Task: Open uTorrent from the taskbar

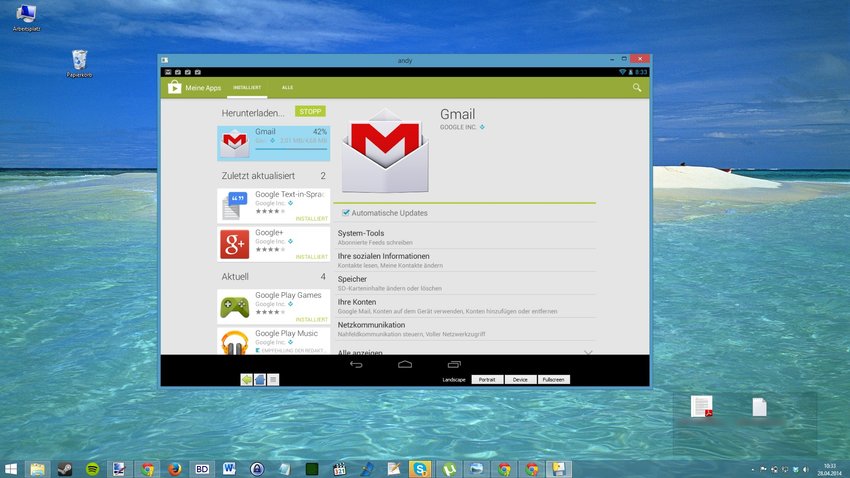Action: (449, 469)
